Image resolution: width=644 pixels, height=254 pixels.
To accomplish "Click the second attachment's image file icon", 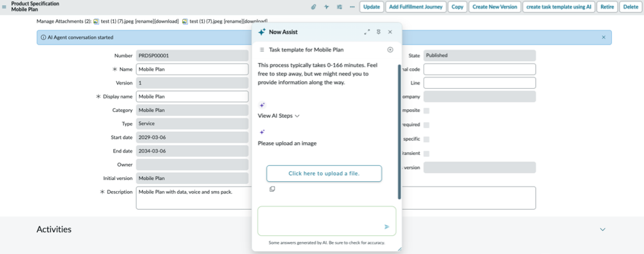I will coord(185,21).
